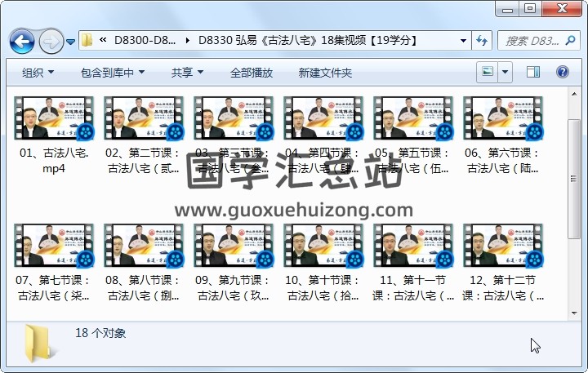Expand the address bar history dropdown
This screenshot has width=588, height=373.
pos(463,40)
